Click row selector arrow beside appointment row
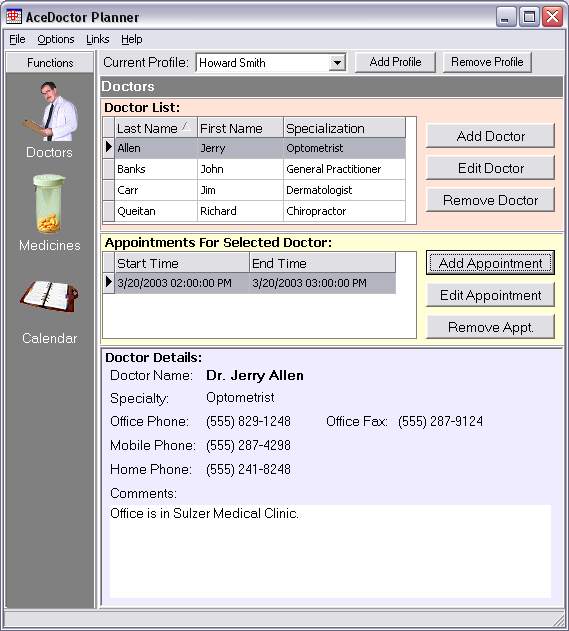The height and width of the screenshot is (631, 569). pos(109,283)
